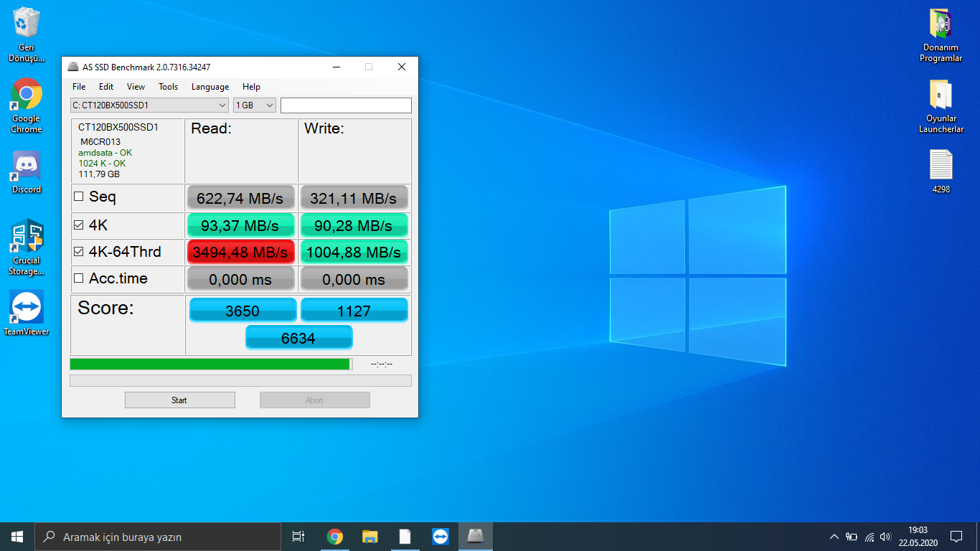Click the 4K write 90,28 MB/s result

[354, 225]
